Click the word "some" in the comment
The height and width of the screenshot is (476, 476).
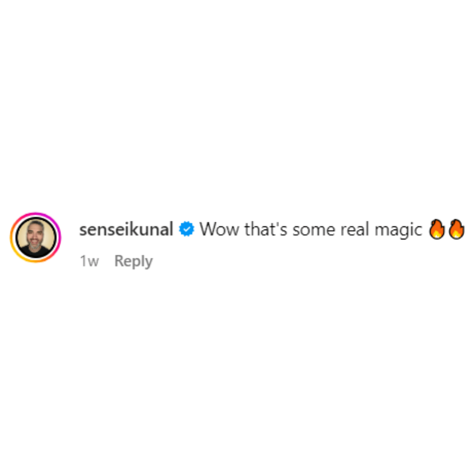point(314,230)
